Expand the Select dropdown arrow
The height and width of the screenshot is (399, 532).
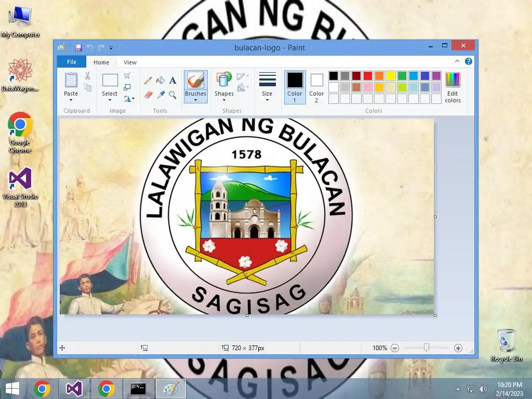(110, 100)
